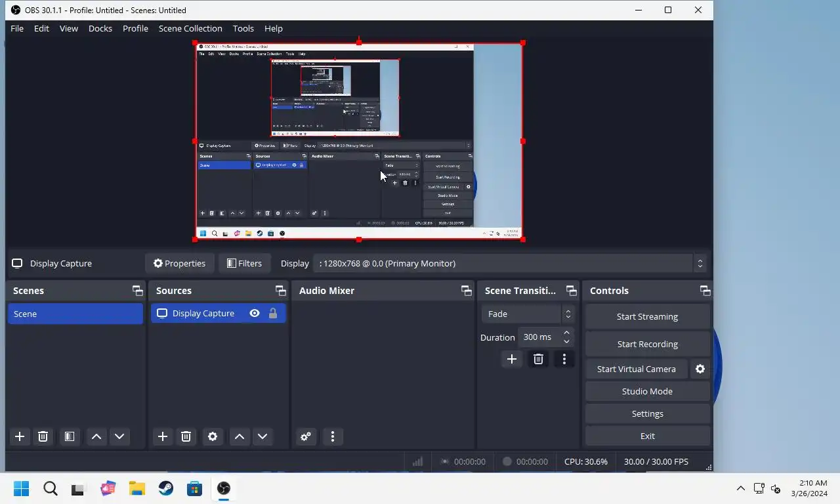Select Scene in the Scenes list

pos(75,314)
